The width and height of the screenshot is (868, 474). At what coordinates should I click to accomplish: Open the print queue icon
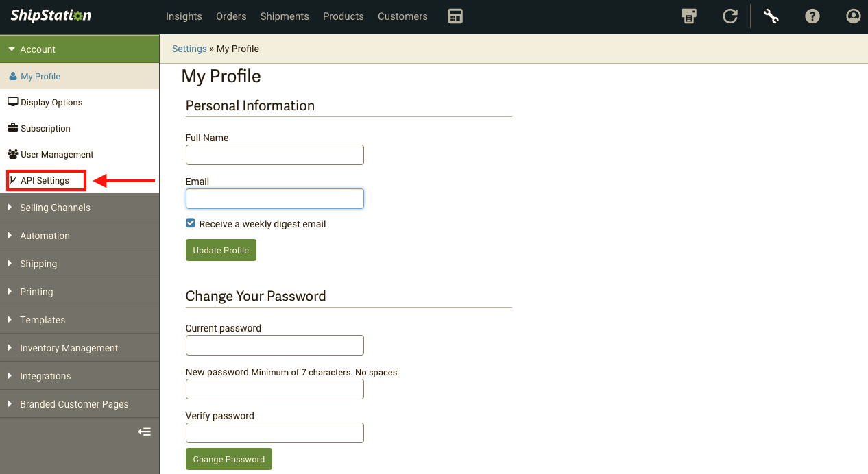[689, 16]
